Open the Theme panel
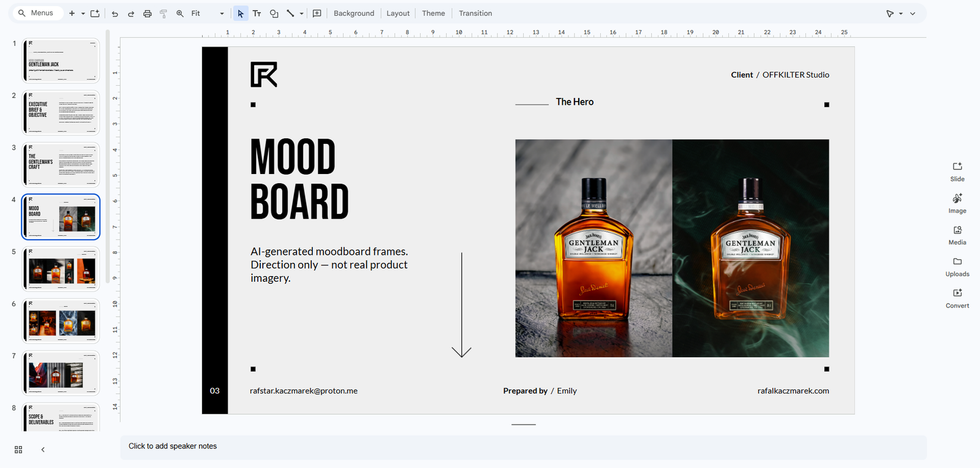The width and height of the screenshot is (980, 468). coord(434,13)
